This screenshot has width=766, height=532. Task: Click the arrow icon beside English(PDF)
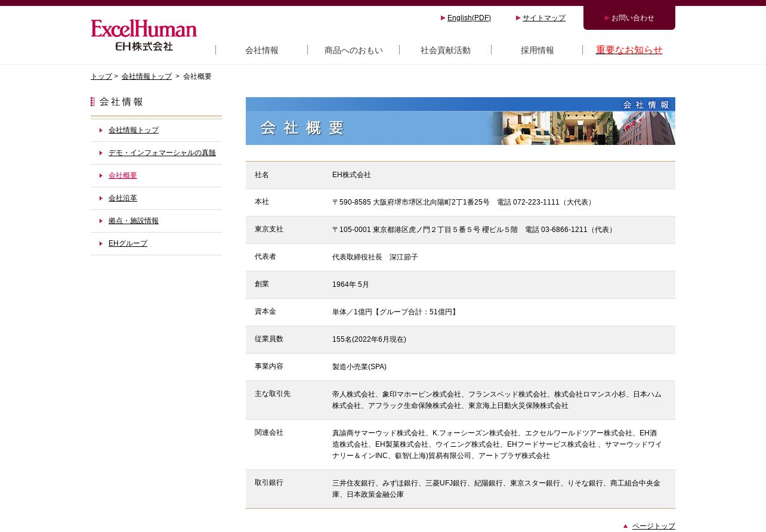443,17
